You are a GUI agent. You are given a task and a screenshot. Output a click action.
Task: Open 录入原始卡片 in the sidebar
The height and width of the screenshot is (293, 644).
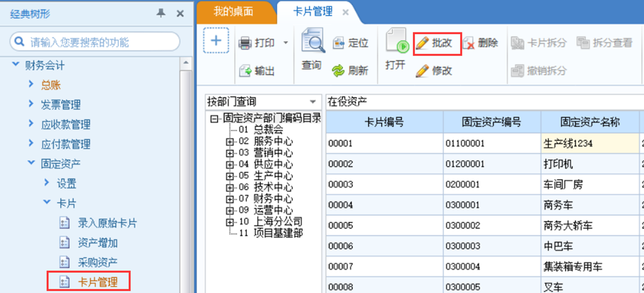click(107, 223)
